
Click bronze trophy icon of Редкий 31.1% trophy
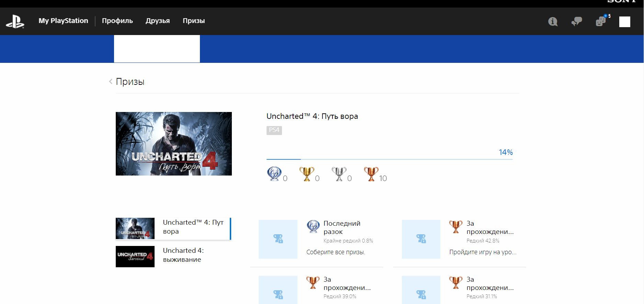[456, 283]
